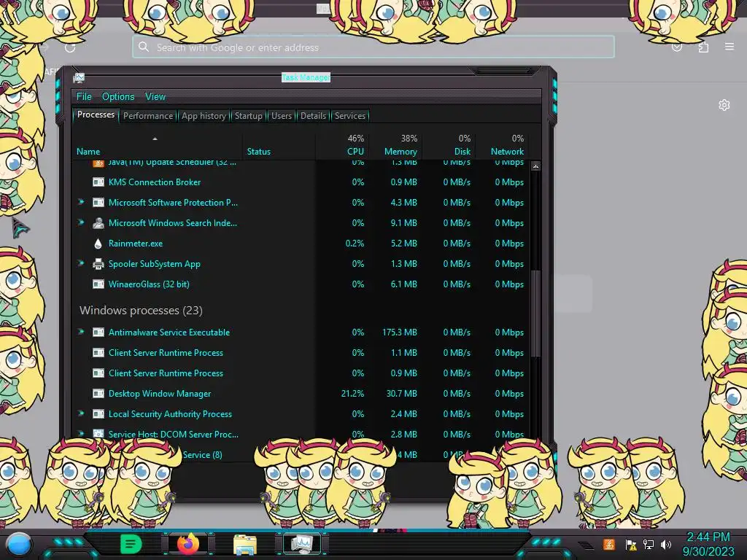Open the Firefox Pocket save icon

[676, 47]
